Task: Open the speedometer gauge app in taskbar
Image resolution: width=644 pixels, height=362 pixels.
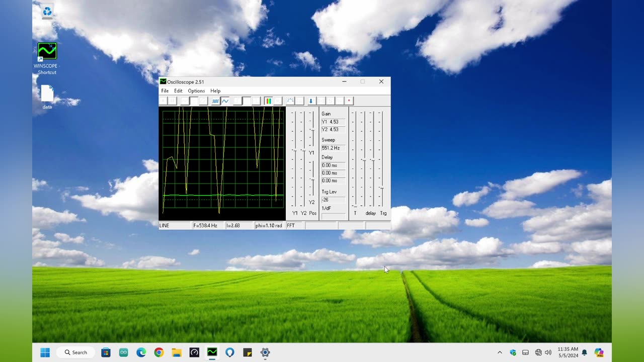Action: [194, 352]
